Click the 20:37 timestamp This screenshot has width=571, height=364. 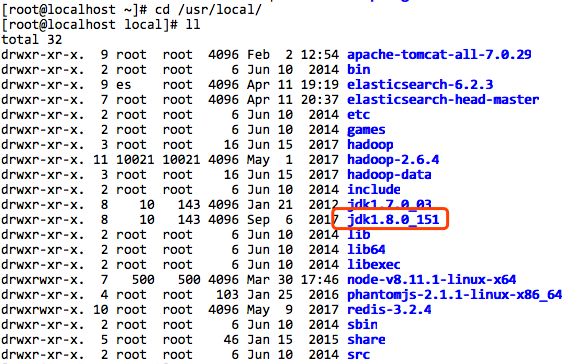click(x=320, y=100)
